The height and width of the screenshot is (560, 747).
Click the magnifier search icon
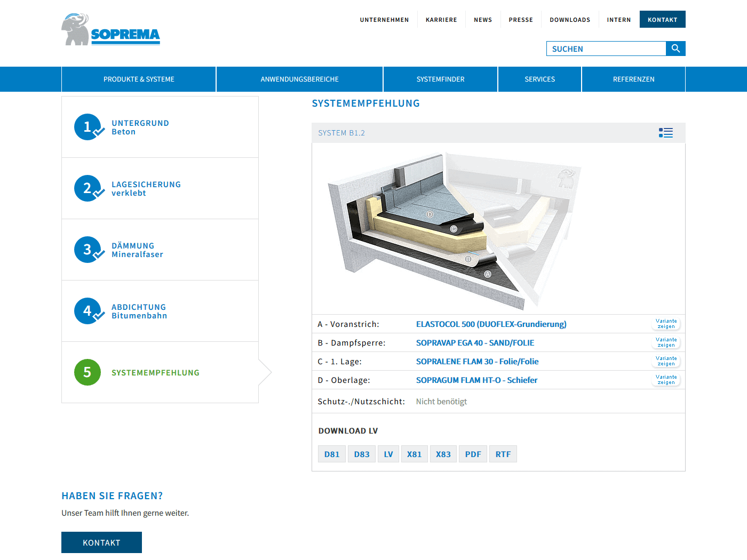[x=676, y=49]
